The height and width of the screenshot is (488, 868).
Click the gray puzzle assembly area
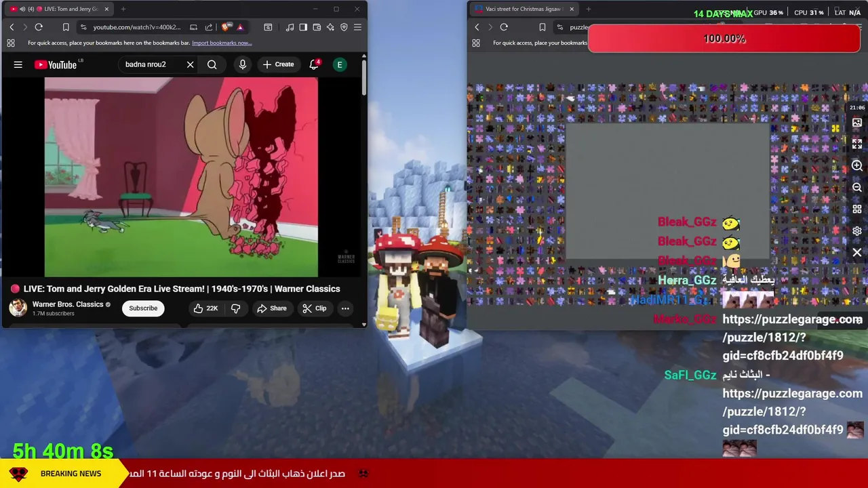click(x=668, y=191)
